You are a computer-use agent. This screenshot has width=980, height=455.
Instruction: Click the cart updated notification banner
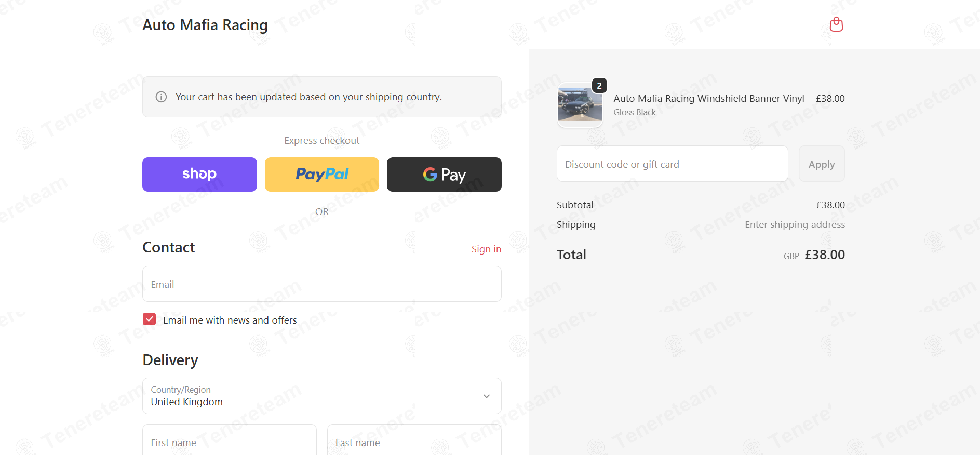tap(322, 97)
